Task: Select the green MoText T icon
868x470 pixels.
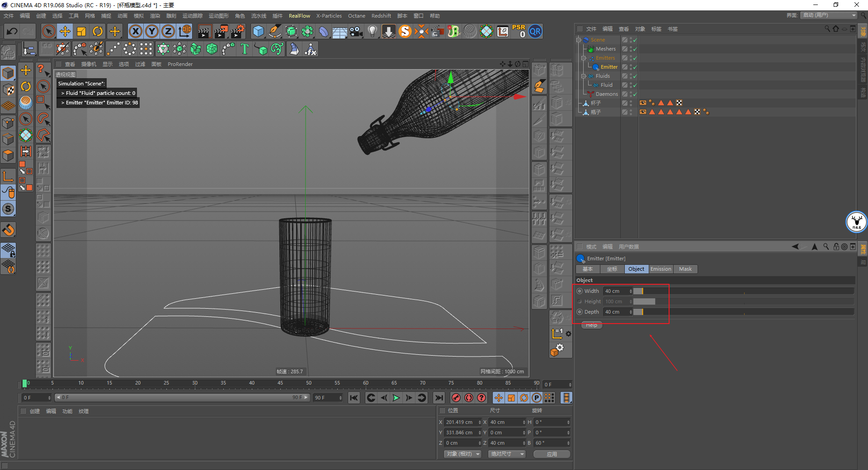Action: coord(245,49)
